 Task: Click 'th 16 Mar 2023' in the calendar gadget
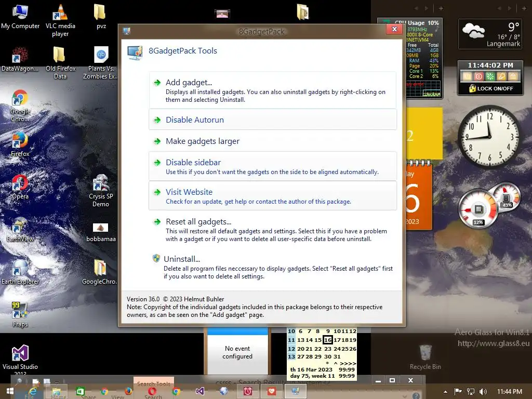[311, 369]
